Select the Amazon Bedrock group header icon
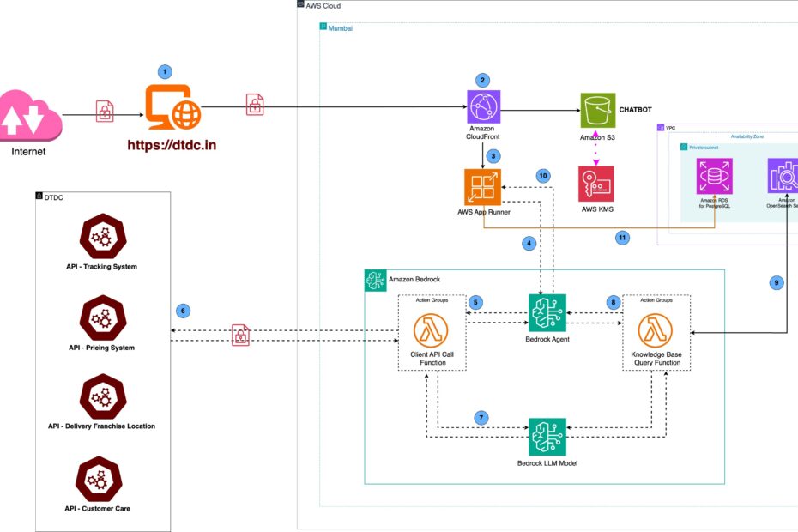The image size is (798, 532). (x=376, y=281)
